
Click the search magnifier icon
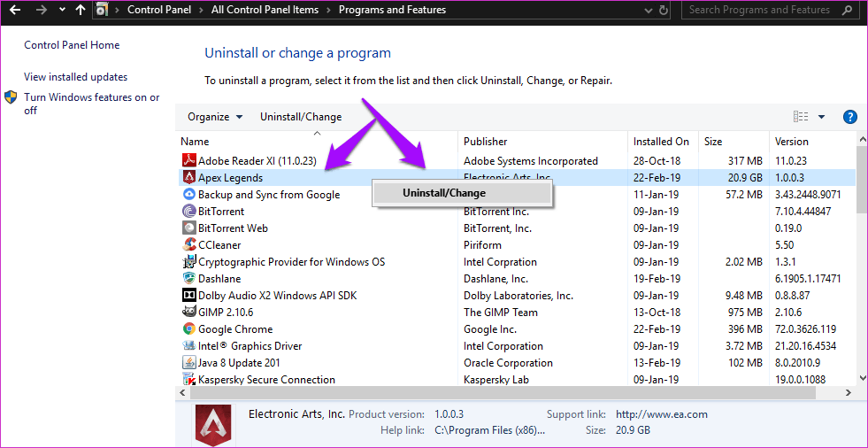847,10
